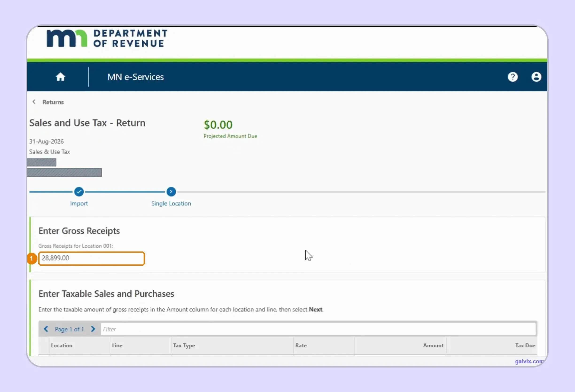
Task: Click the 31-Aug-2026 period date
Action: (x=47, y=142)
